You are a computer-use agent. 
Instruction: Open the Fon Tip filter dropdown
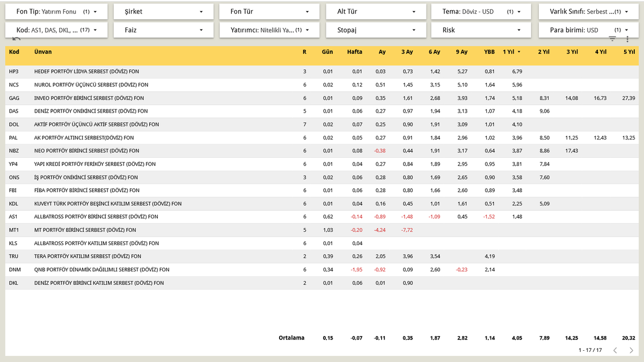[x=56, y=11]
